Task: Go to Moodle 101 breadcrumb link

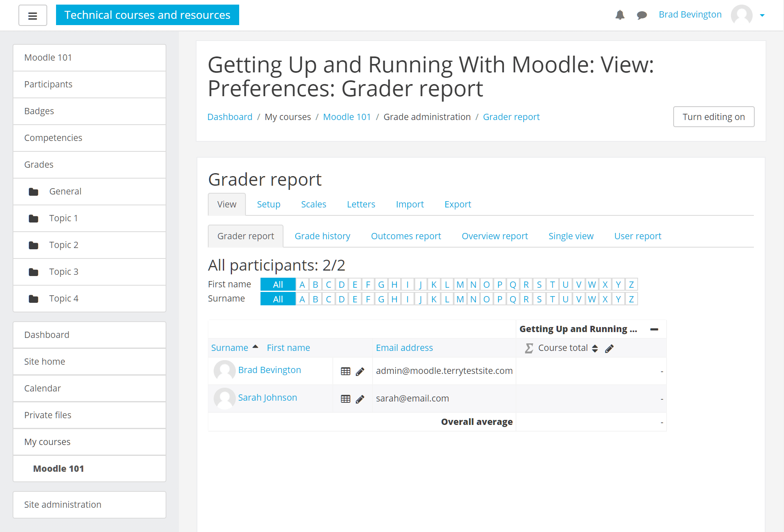Action: (347, 117)
